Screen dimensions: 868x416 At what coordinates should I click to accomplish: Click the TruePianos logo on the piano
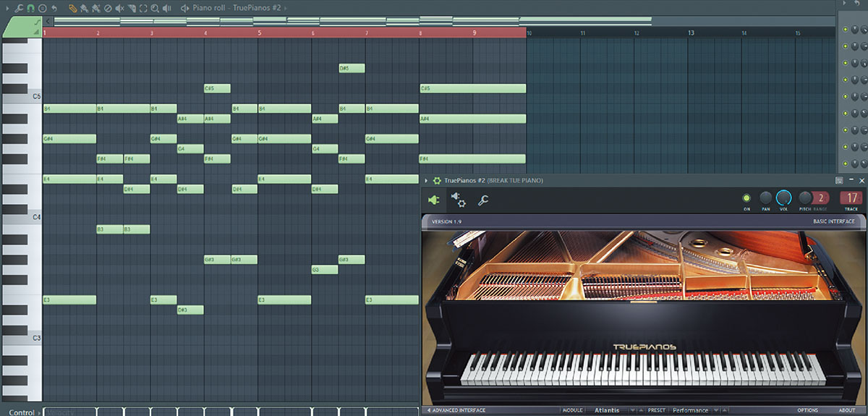644,347
